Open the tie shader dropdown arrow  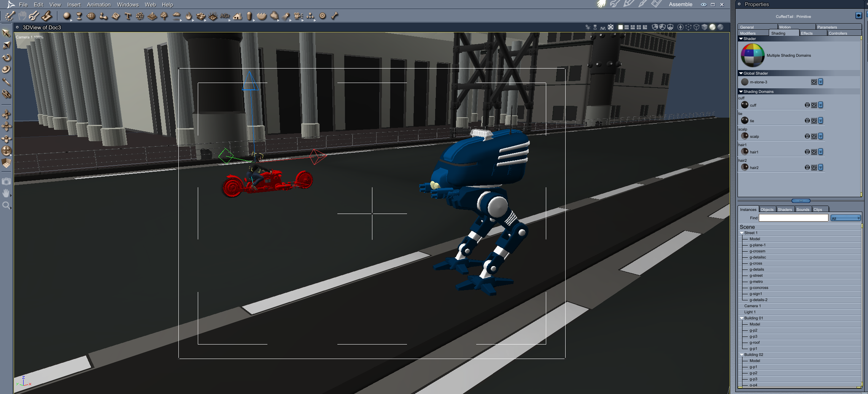click(821, 121)
